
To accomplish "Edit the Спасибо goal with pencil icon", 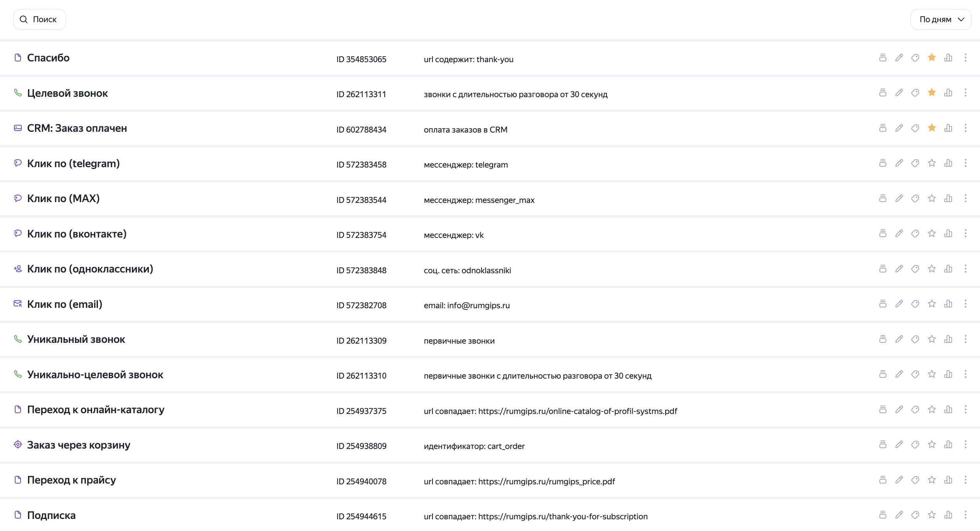I will (899, 58).
